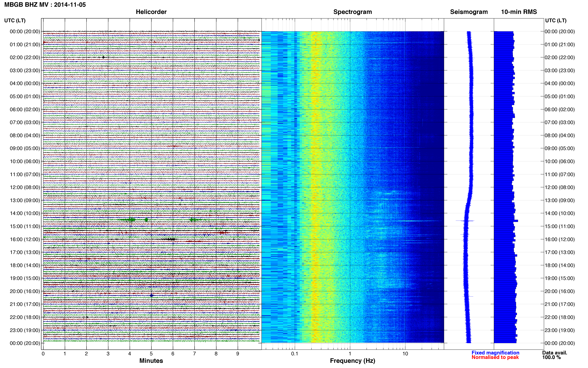Select the 'Helicorder' panel heading
Image resolution: width=588 pixels, height=368 pixels.
point(151,12)
